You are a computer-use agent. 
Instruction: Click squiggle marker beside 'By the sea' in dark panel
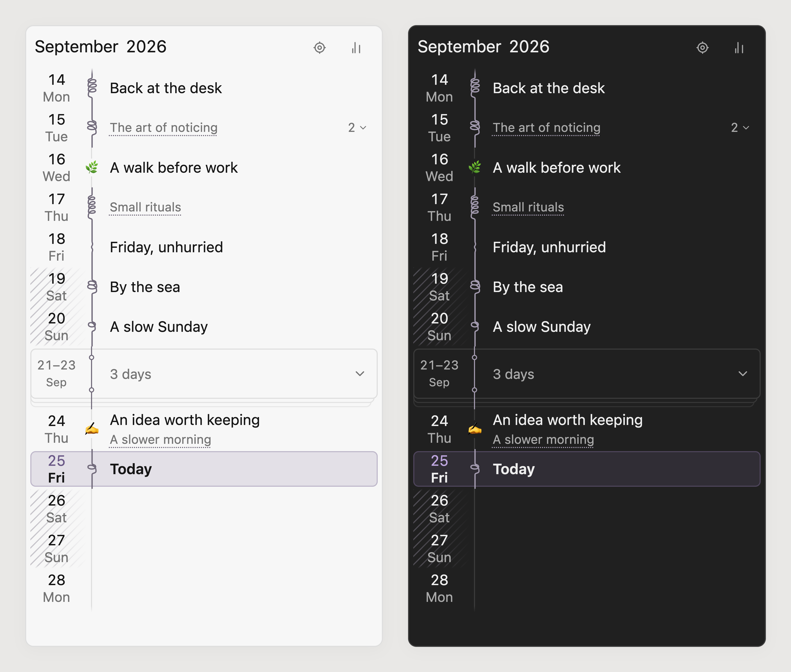tap(474, 287)
